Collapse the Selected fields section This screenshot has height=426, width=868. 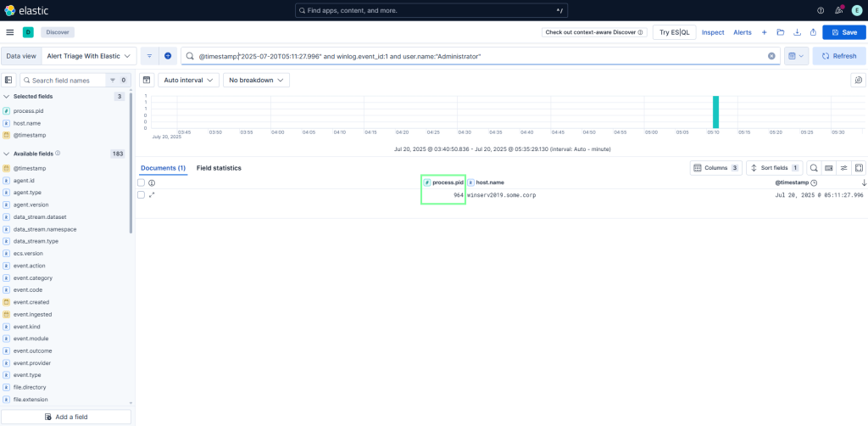[x=8, y=97]
